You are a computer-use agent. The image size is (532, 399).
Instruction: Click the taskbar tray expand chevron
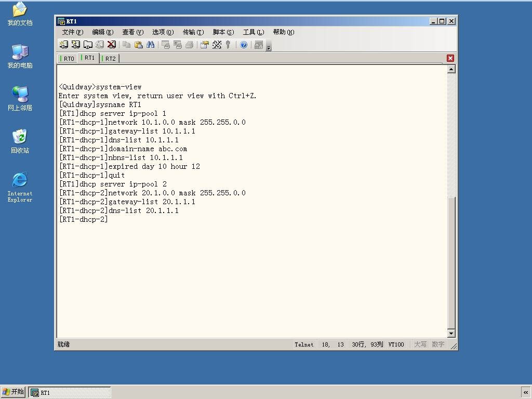pyautogui.click(x=526, y=393)
